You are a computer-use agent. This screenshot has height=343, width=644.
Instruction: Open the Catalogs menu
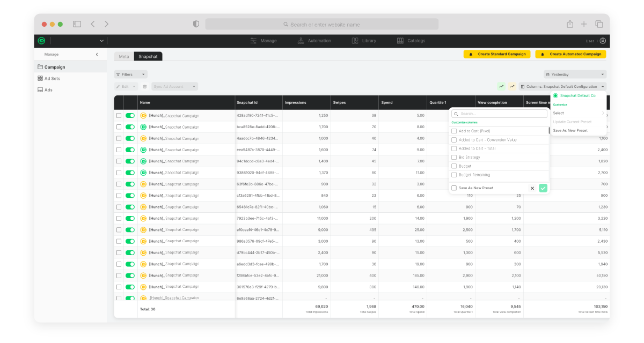(x=411, y=41)
